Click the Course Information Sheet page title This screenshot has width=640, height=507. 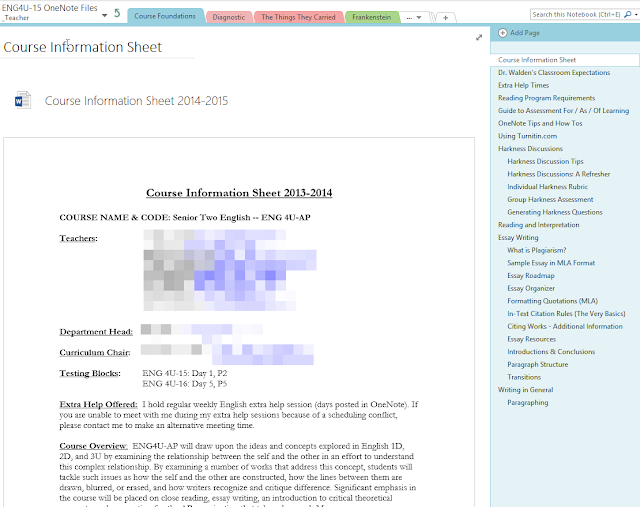[82, 47]
